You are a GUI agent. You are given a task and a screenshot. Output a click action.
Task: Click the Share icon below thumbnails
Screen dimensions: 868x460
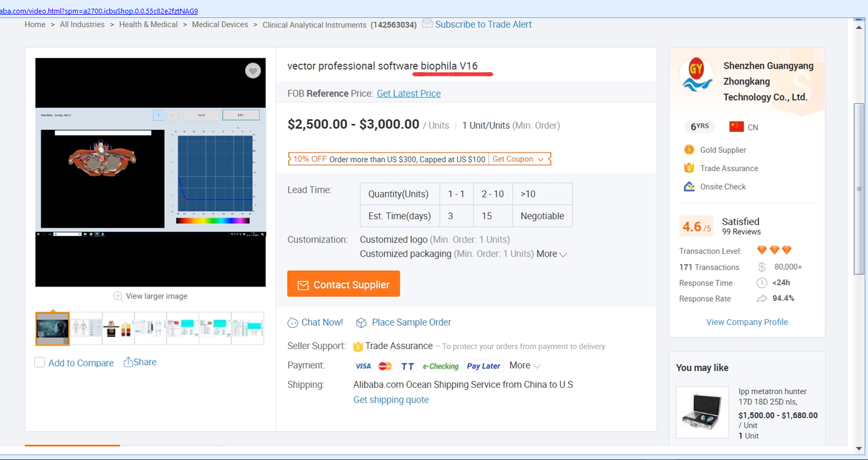pos(128,362)
